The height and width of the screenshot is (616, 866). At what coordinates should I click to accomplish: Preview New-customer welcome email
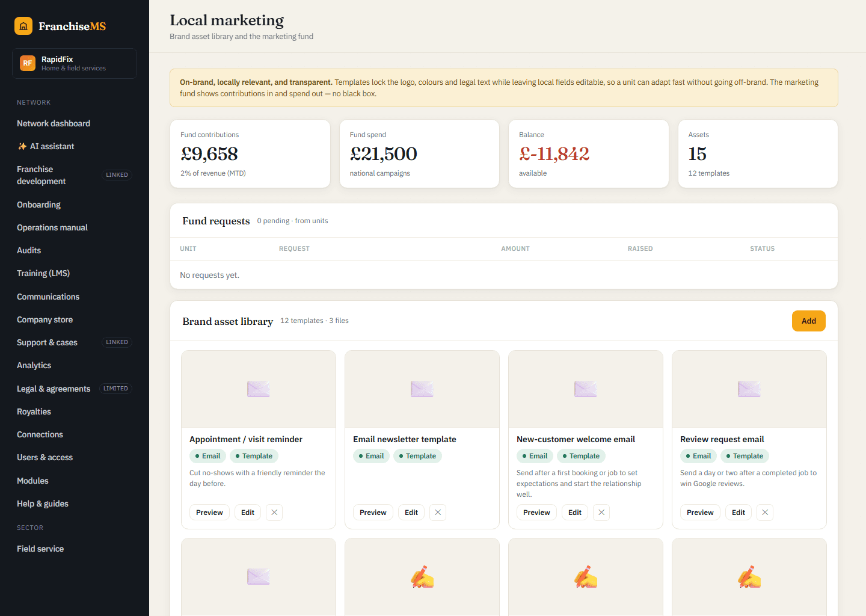pos(536,513)
